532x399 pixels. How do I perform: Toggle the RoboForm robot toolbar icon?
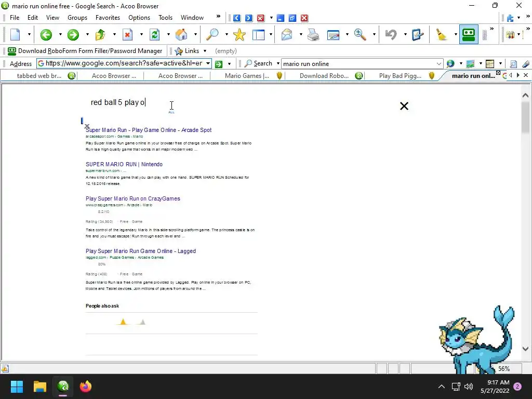(469, 35)
